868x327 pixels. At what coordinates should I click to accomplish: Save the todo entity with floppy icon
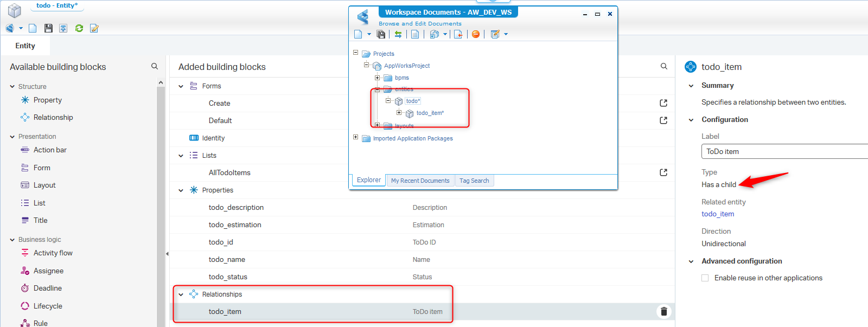click(x=48, y=28)
